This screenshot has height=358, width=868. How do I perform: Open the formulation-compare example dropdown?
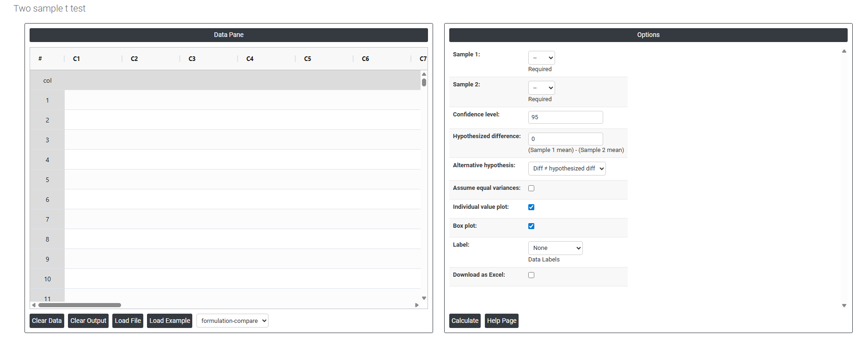tap(232, 321)
